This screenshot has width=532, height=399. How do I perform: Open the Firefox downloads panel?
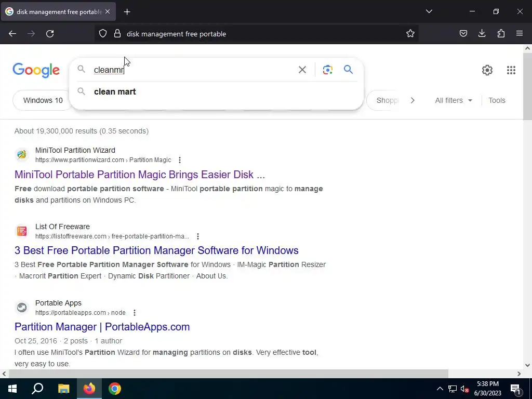pyautogui.click(x=482, y=34)
